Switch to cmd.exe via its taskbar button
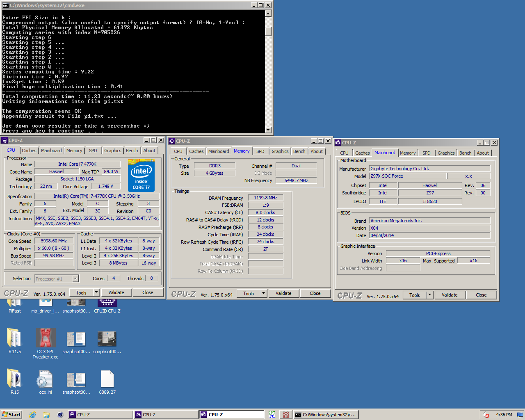The height and width of the screenshot is (420, 525). [326, 415]
